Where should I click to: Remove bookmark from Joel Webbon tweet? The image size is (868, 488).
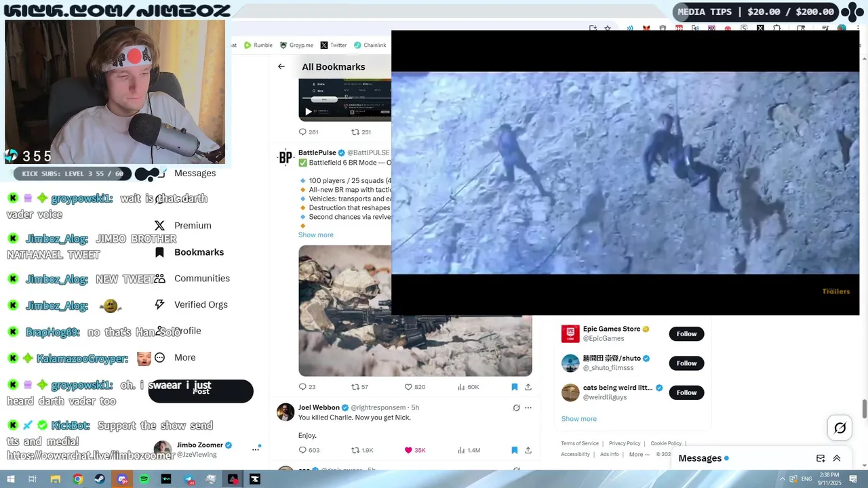[514, 450]
